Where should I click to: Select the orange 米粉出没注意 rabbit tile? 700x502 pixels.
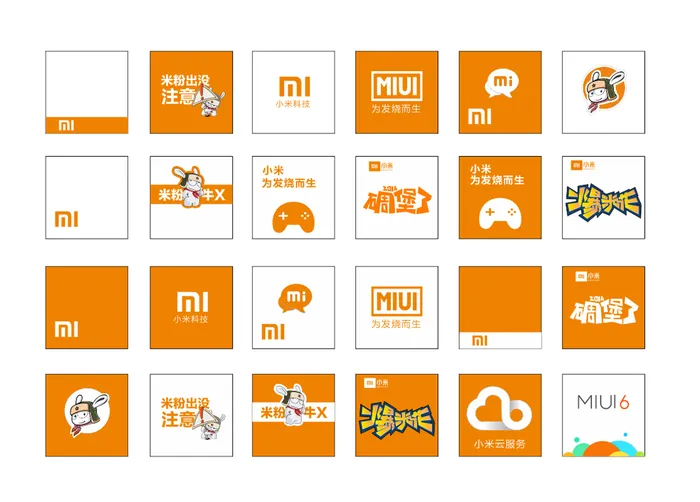191,92
